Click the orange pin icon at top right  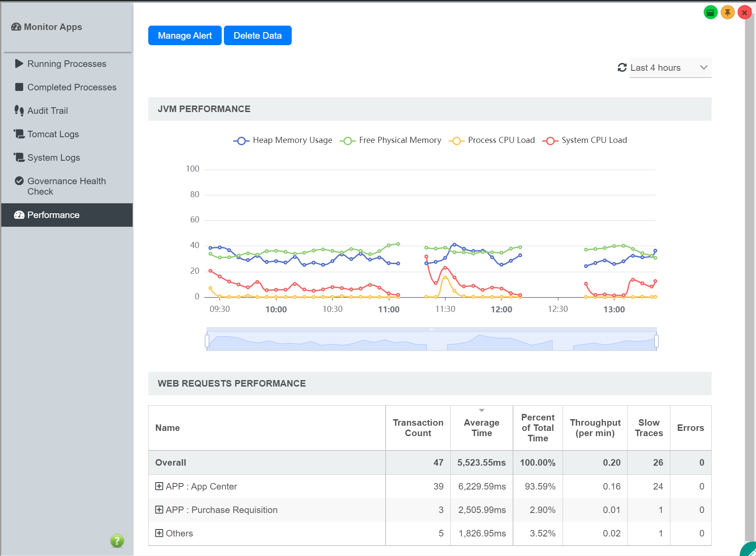[727, 13]
